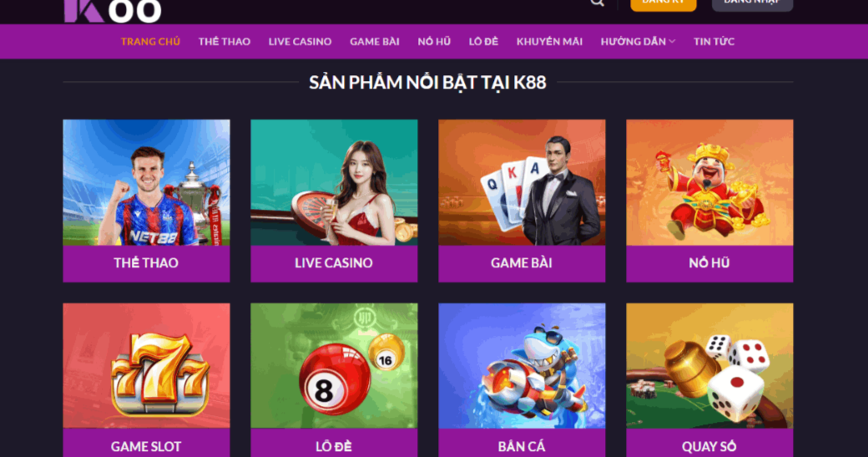The height and width of the screenshot is (457, 868).
Task: Visit the Khuyến Mãi promotions menu item
Action: click(x=549, y=42)
